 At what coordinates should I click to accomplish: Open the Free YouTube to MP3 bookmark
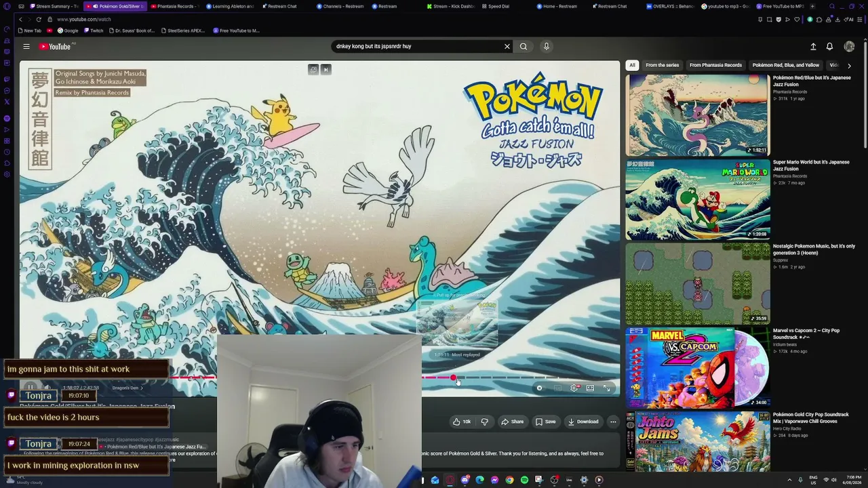pyautogui.click(x=236, y=30)
